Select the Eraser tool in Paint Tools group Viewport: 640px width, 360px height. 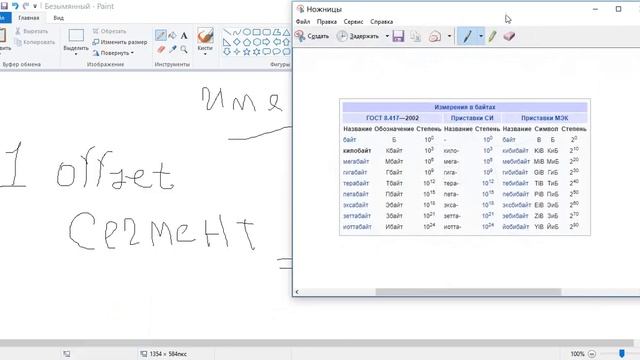pos(160,49)
